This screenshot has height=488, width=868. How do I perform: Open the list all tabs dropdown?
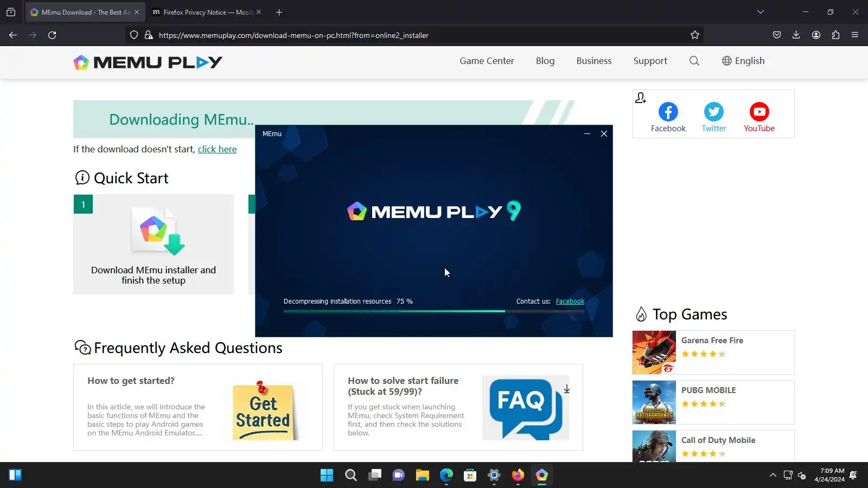(x=761, y=12)
